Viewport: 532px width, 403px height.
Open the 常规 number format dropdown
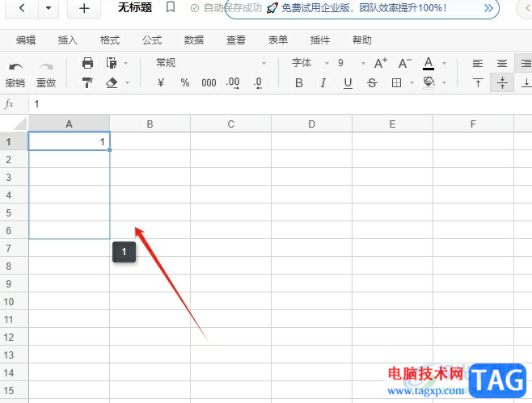pos(210,63)
